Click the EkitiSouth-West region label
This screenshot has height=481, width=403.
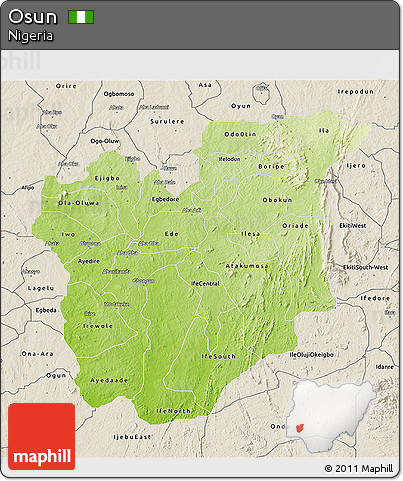365,267
